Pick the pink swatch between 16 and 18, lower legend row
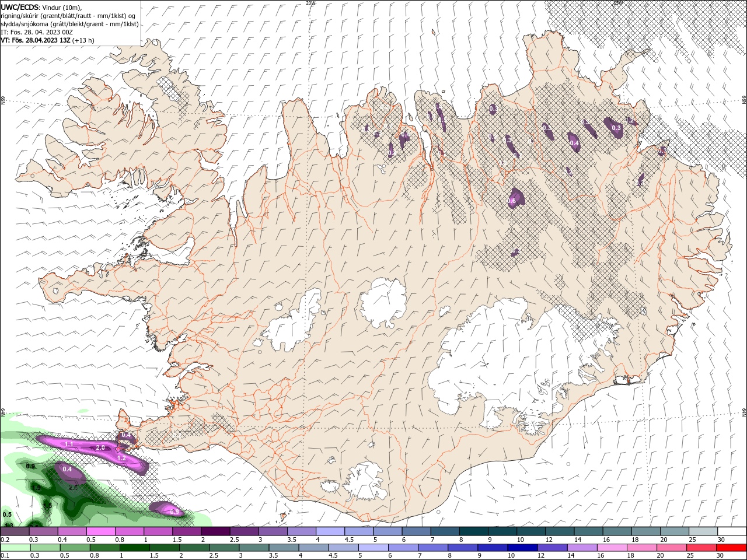 [612, 548]
